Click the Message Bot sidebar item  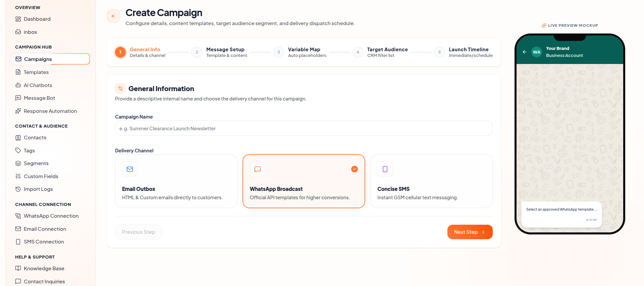click(51, 98)
